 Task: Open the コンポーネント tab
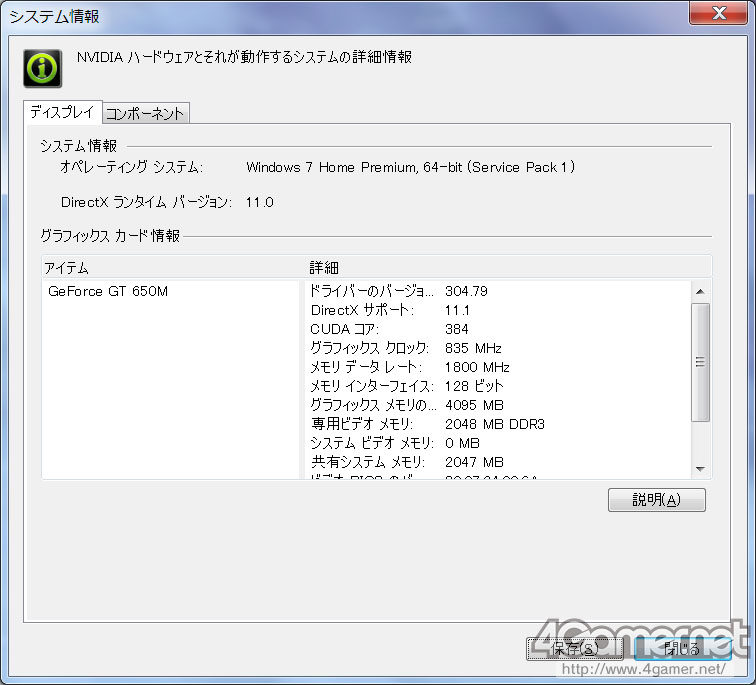point(145,114)
